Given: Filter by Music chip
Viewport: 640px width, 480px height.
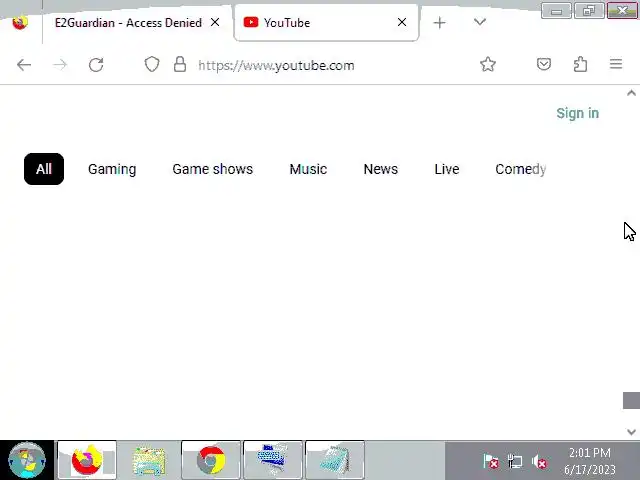Looking at the screenshot, I should tap(308, 169).
